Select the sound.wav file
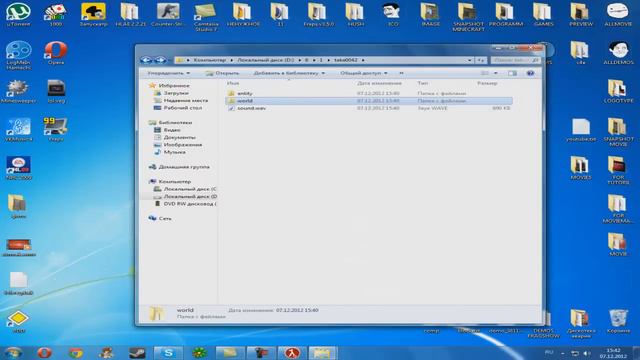The image size is (640, 360). coord(369,108)
